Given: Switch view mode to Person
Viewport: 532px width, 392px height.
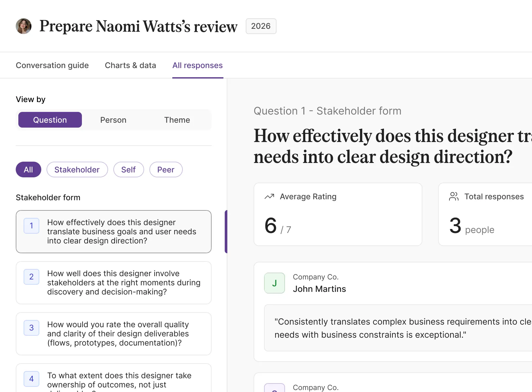Looking at the screenshot, I should (113, 120).
